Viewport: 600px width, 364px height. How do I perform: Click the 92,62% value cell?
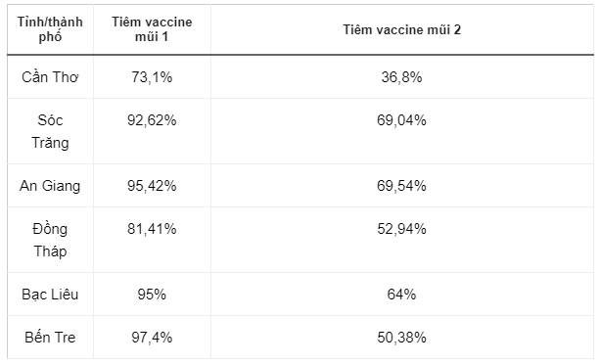pos(152,131)
